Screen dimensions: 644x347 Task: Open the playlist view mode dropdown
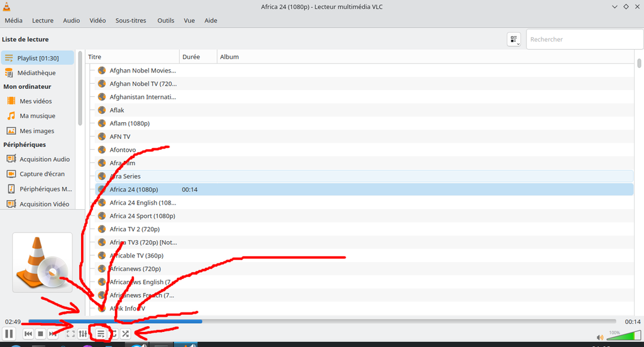(514, 40)
